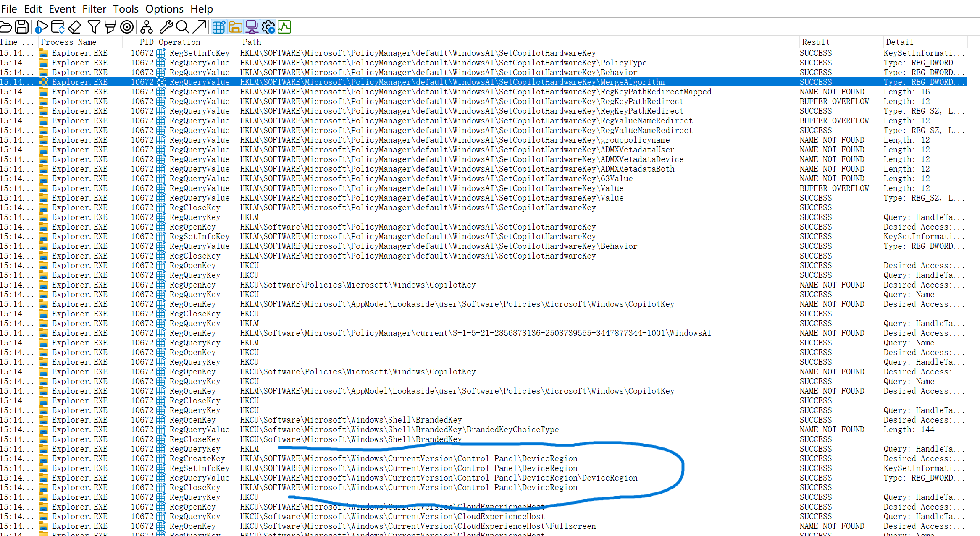Image resolution: width=980 pixels, height=536 pixels.
Task: Open the Options menu
Action: pyautogui.click(x=164, y=9)
